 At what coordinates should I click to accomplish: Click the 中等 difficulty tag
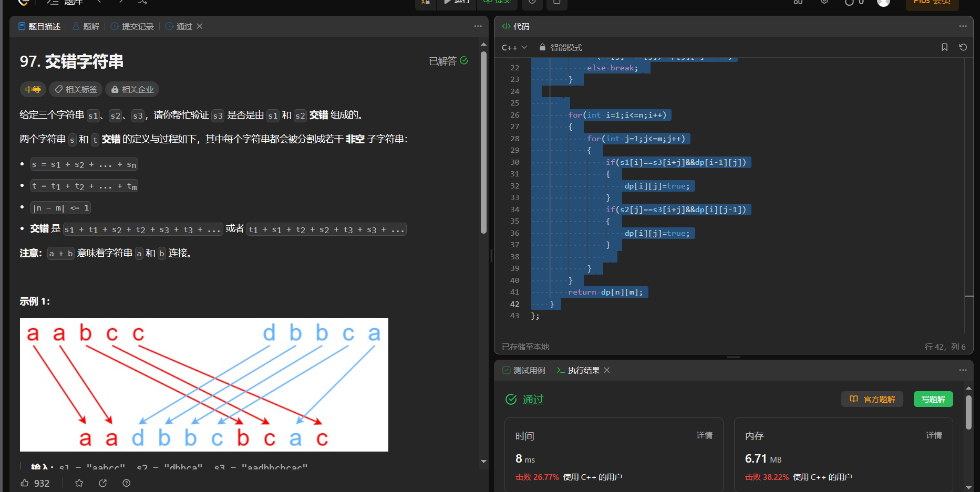point(33,89)
